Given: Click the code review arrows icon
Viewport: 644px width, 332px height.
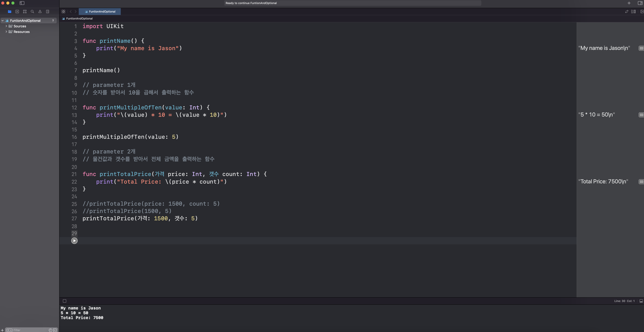Looking at the screenshot, I should coord(627,12).
